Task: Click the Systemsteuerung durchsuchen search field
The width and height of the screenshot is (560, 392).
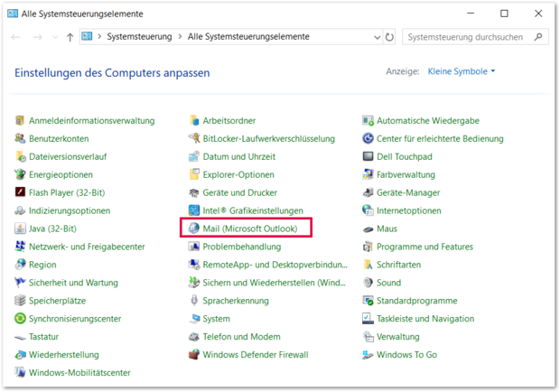Action: tap(465, 37)
